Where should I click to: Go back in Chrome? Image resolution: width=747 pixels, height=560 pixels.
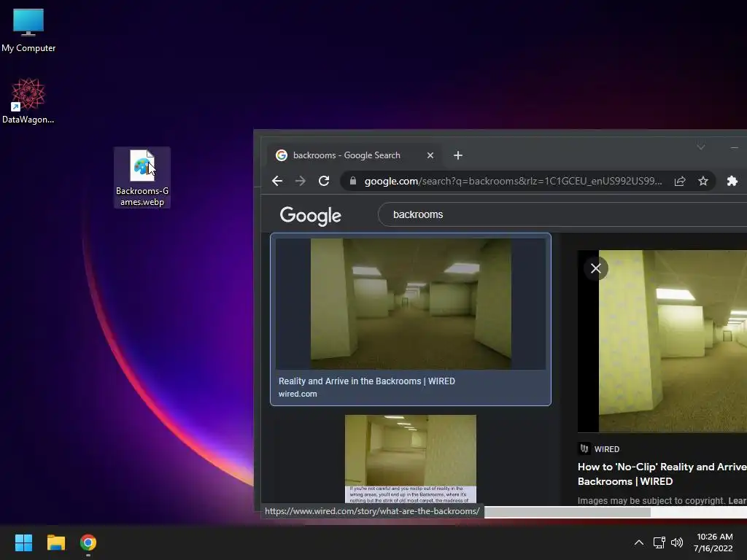[277, 181]
